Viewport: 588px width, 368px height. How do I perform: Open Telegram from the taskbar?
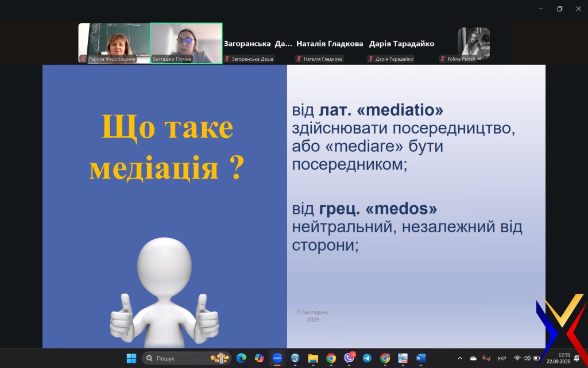[x=367, y=358]
